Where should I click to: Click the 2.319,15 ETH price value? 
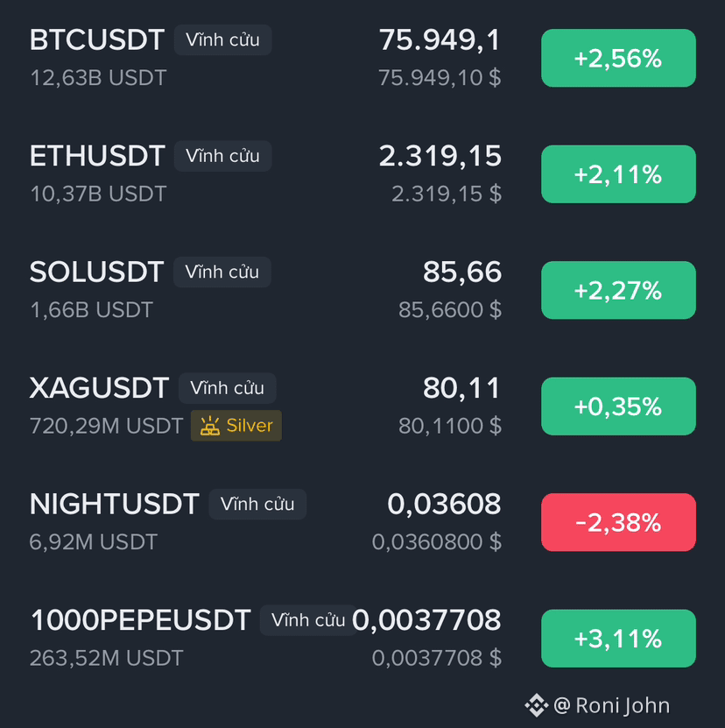[440, 156]
